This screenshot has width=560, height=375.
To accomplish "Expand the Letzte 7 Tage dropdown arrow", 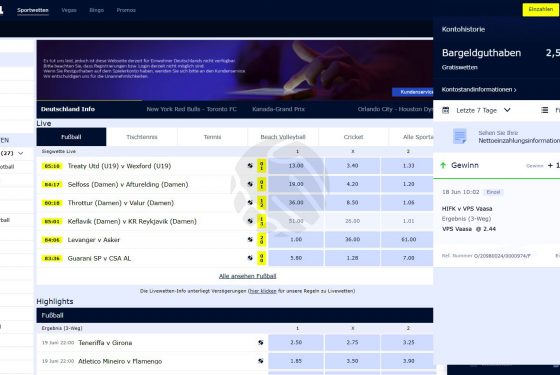I will 507,110.
